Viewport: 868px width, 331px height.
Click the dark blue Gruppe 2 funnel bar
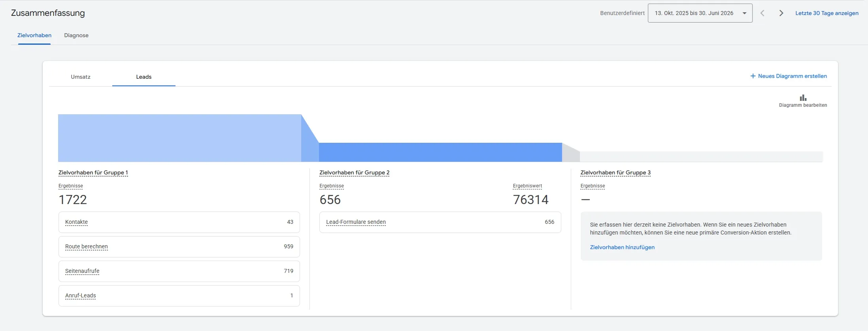click(440, 152)
